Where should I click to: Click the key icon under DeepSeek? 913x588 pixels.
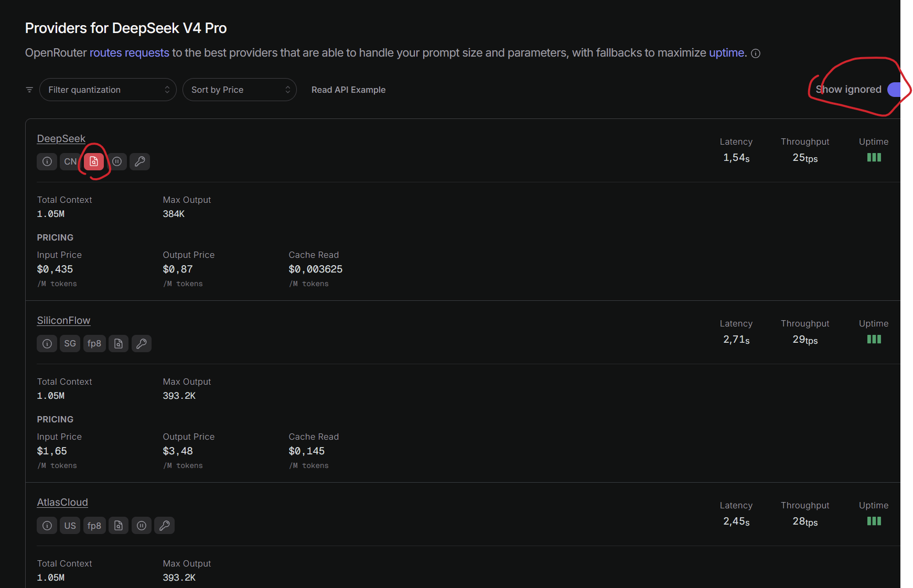(x=140, y=161)
